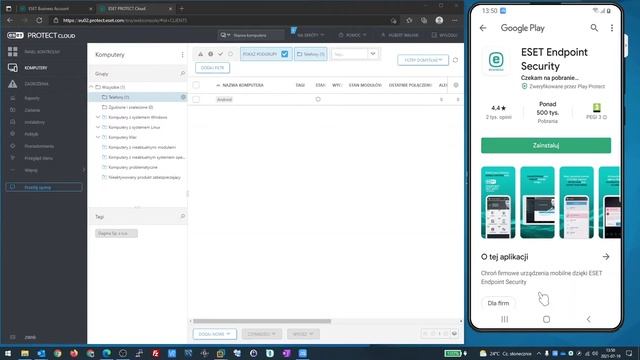Click the Komputery panel three-dot menu
640x360 pixels.
tap(182, 55)
